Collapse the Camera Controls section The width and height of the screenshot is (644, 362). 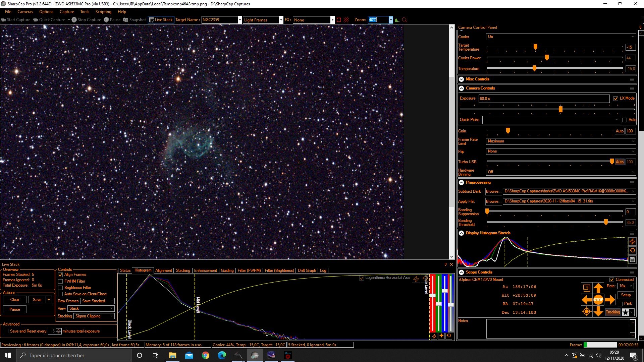(462, 88)
